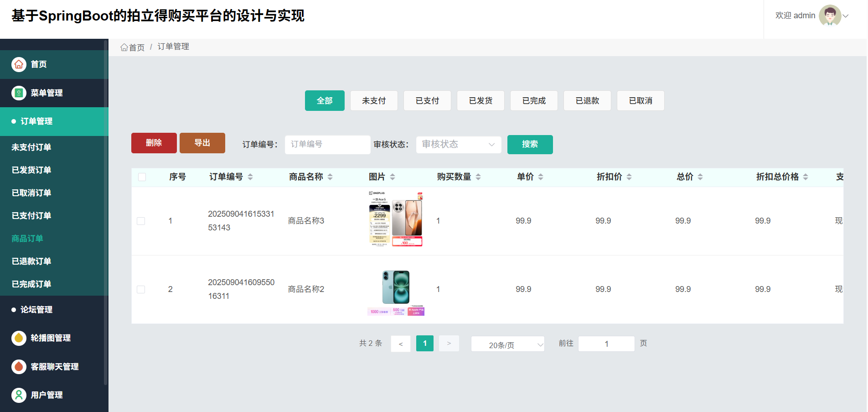Go to previous page arrow
Screen dimensions: 868x412
pyautogui.click(x=401, y=344)
